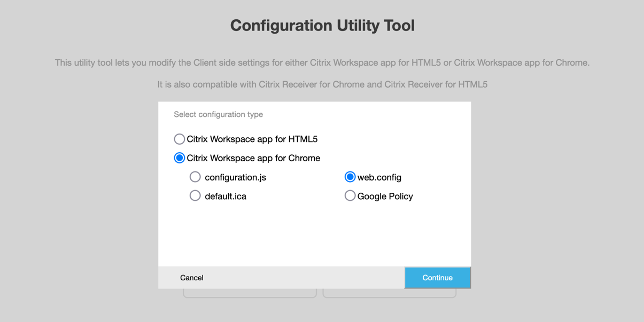This screenshot has width=644, height=322.
Task: Click the Configuration Utility Tool heading
Action: [x=322, y=25]
